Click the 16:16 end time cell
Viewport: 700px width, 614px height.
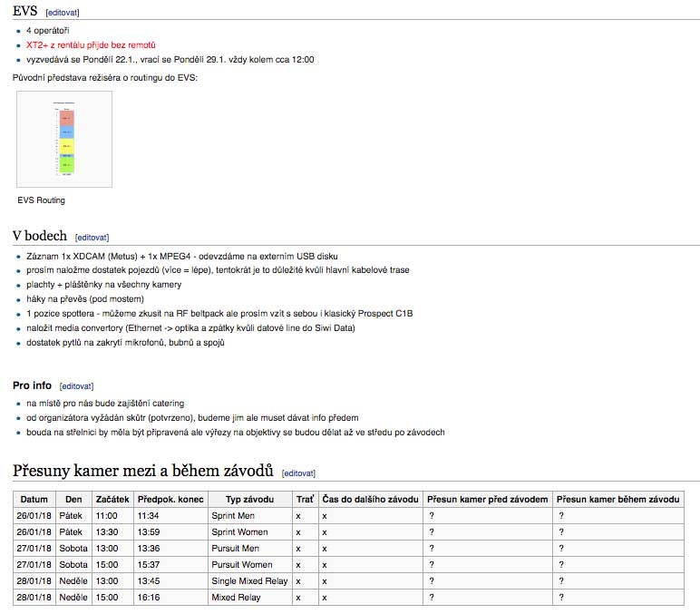pyautogui.click(x=147, y=598)
